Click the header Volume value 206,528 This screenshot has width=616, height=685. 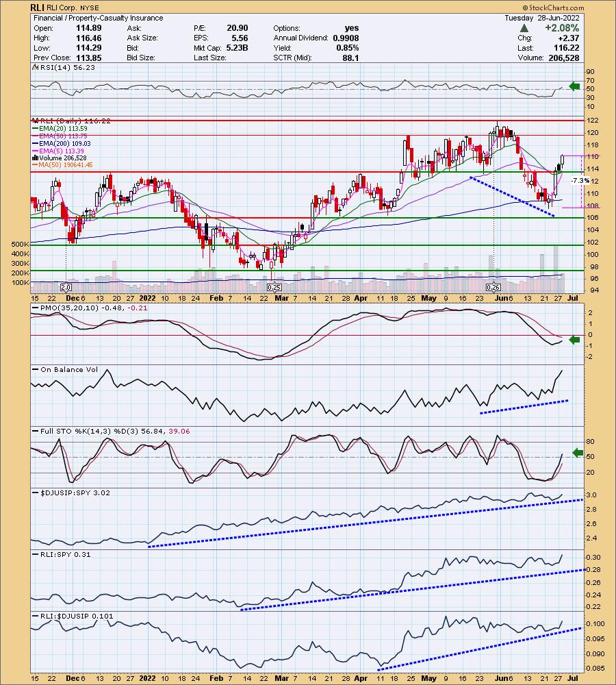pyautogui.click(x=564, y=58)
